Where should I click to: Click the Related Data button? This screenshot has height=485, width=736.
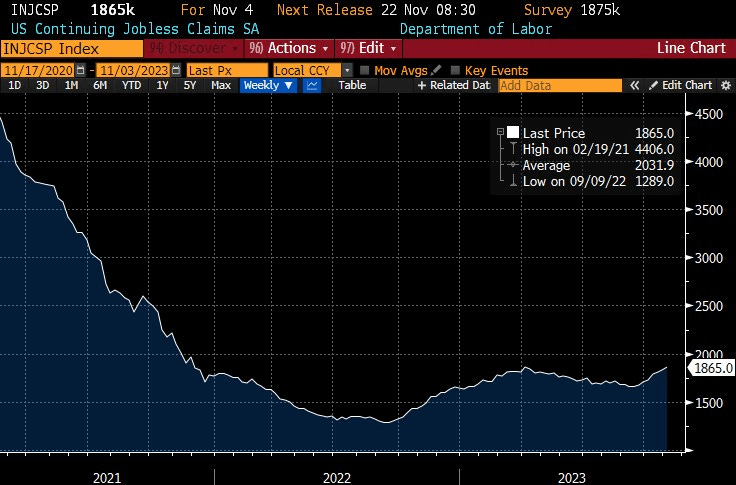[x=455, y=86]
